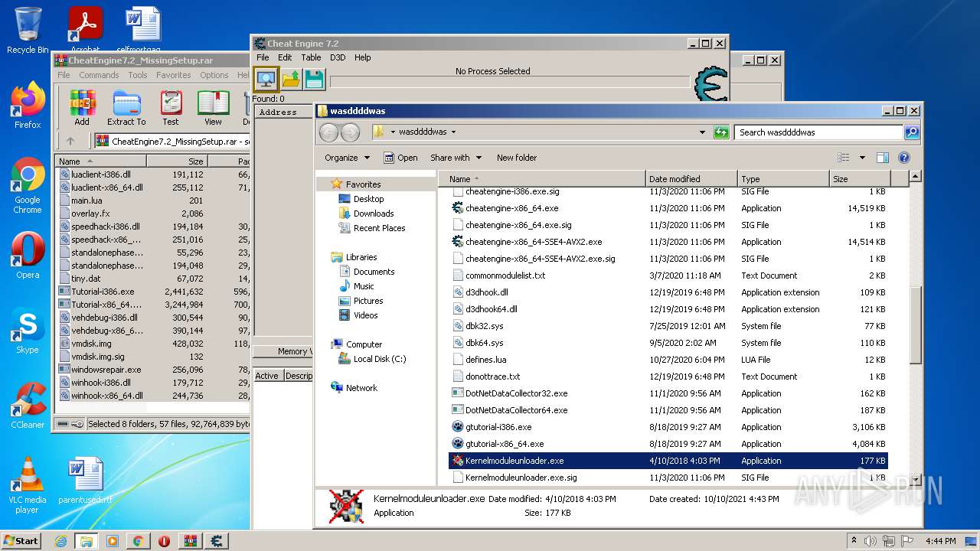Click WinRAR Add toolbar icon
The image size is (980, 551).
pos(82,108)
